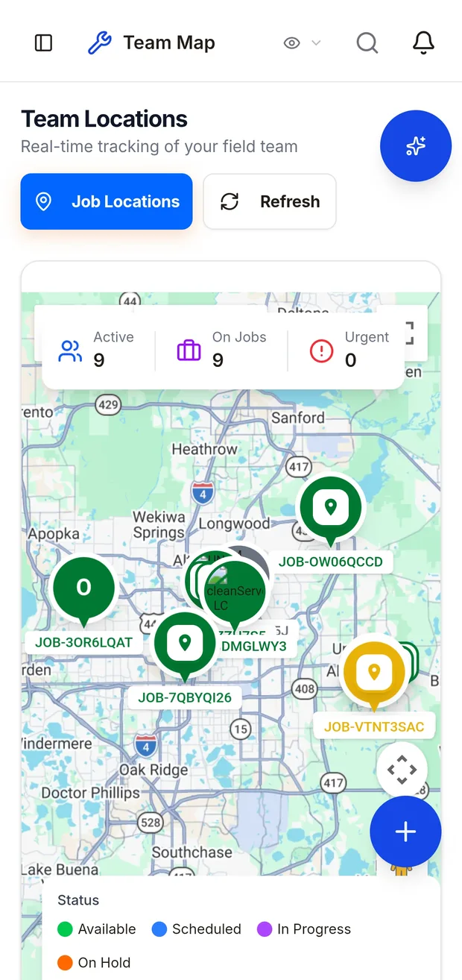
Task: Click the JOB-7QBYQI26 label
Action: point(185,698)
